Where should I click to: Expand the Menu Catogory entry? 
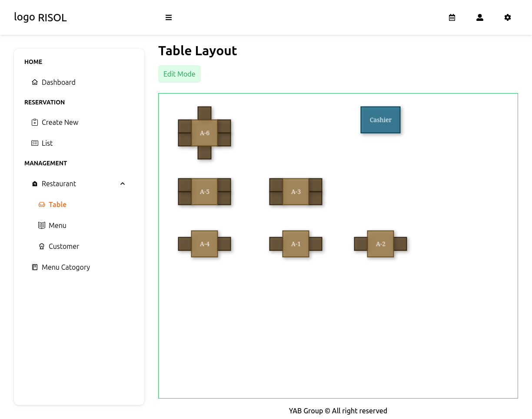[x=66, y=267]
